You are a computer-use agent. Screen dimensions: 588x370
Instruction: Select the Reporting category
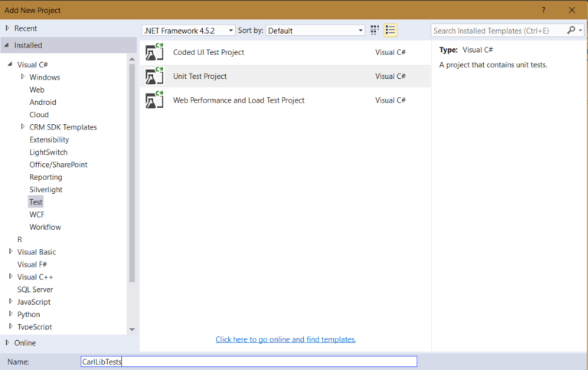point(46,177)
